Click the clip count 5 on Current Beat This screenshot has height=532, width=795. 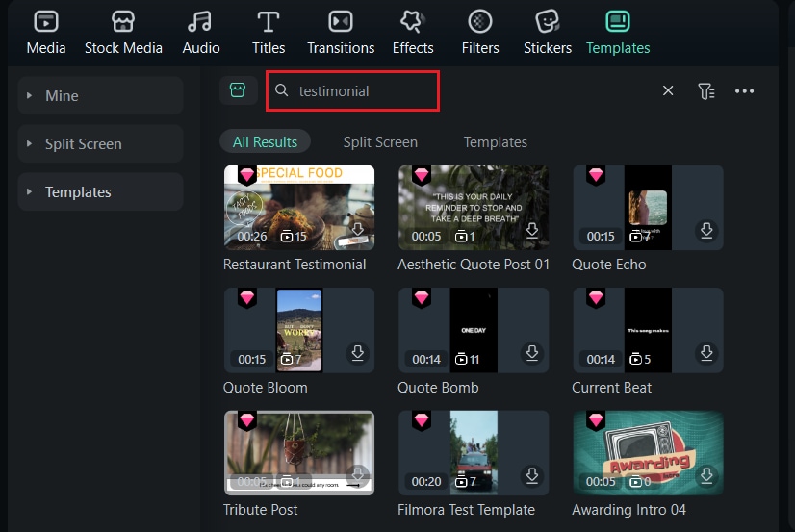pyautogui.click(x=640, y=359)
